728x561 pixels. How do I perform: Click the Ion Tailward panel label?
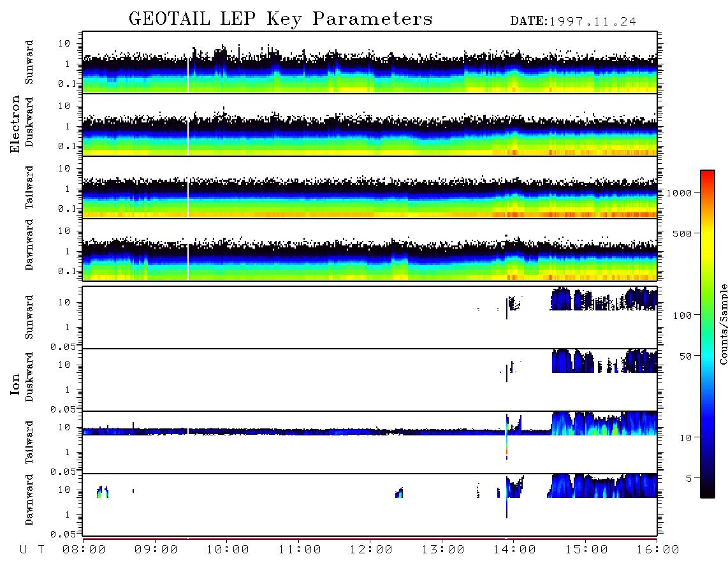29,442
